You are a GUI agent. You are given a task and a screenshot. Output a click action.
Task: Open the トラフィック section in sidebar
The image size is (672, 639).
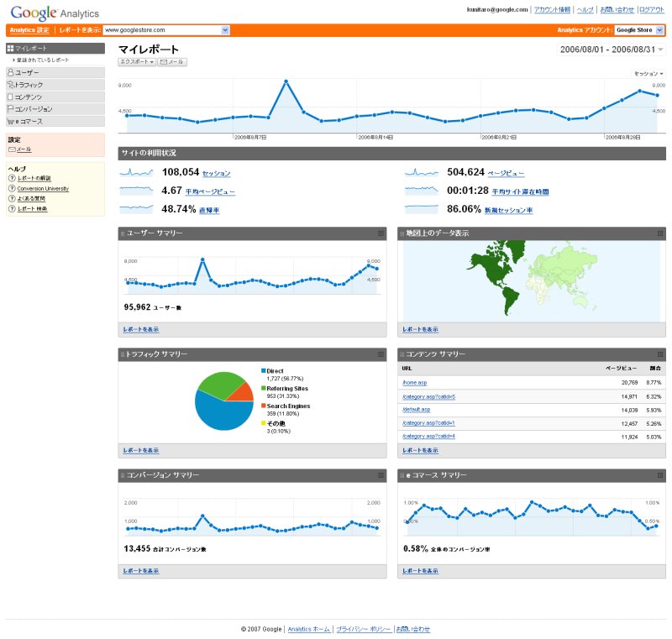click(x=29, y=85)
